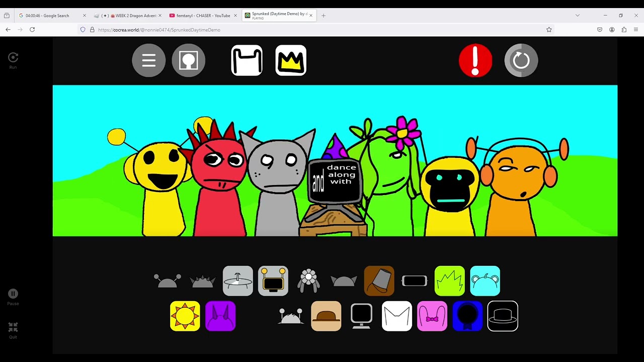Open the Firefox View button
Image resolution: width=644 pixels, height=362 pixels.
(x=7, y=16)
